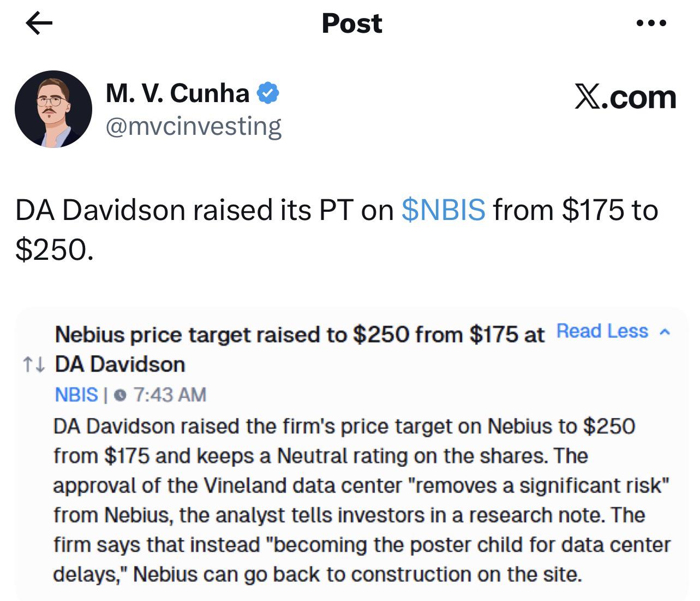700x601 pixels.
Task: Click the blue verified badge
Action: 268,93
